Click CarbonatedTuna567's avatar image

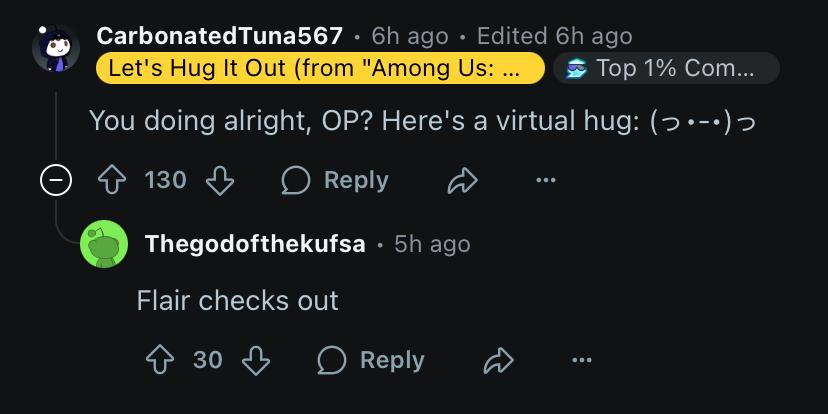[x=56, y=48]
